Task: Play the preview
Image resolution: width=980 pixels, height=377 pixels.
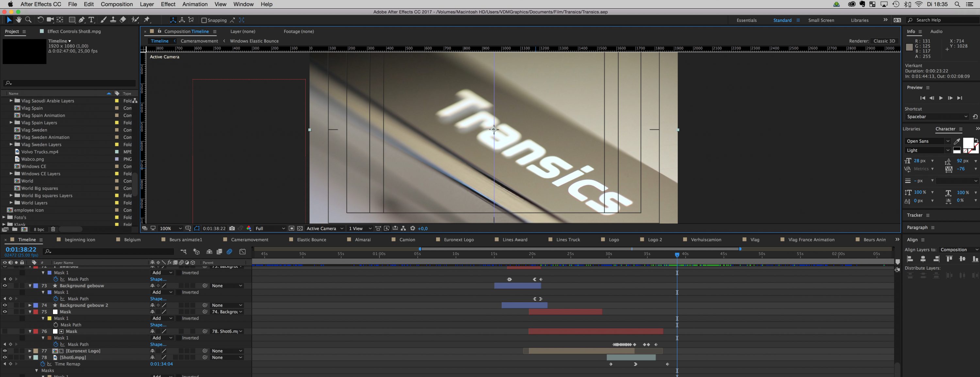Action: [x=941, y=98]
